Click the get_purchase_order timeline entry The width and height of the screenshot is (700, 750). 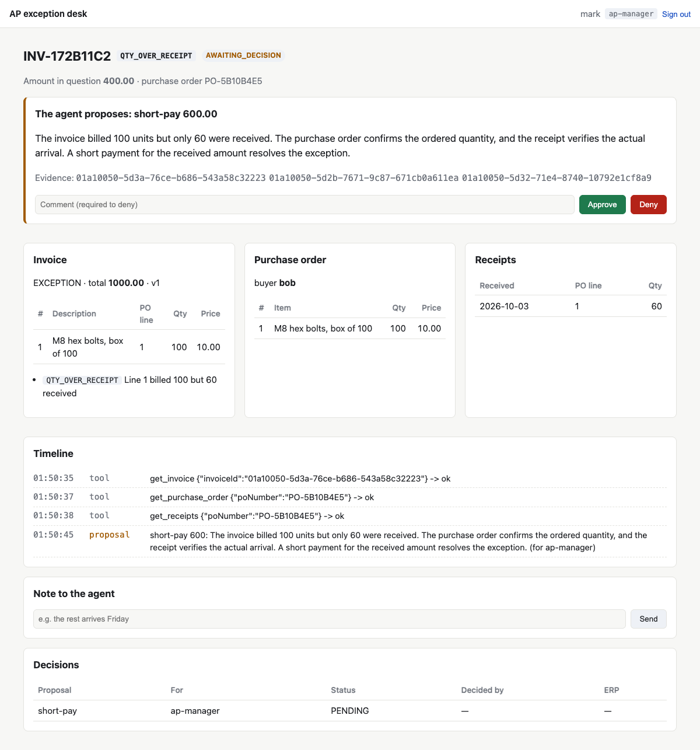[x=350, y=497]
